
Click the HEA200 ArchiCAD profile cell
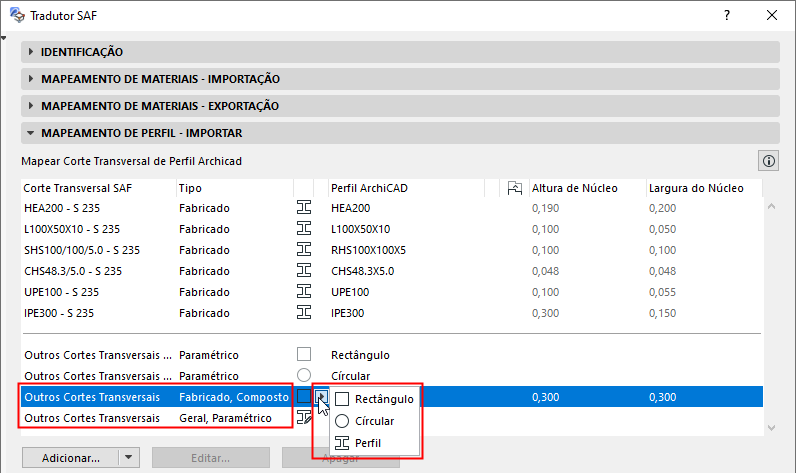point(351,208)
